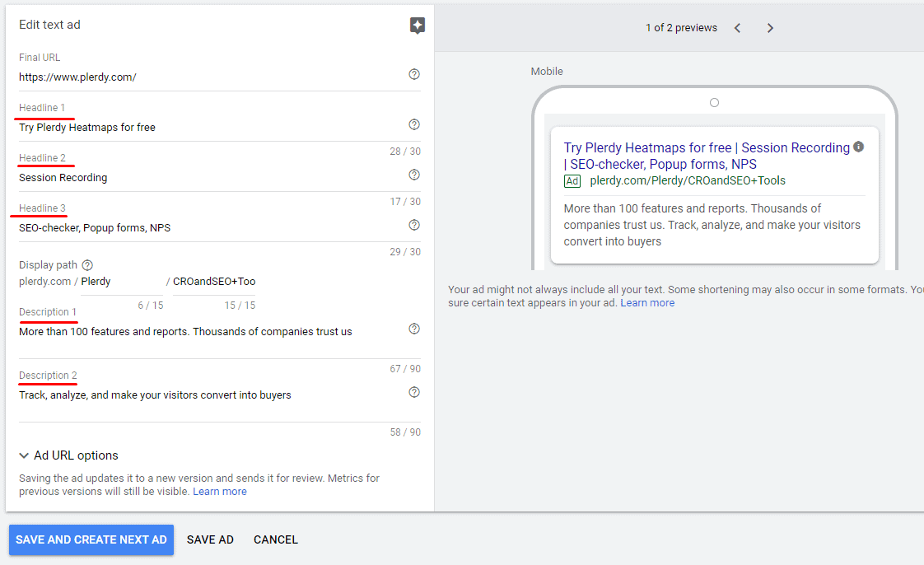Click ad headline in mobile preview
The height and width of the screenshot is (565, 924).
[x=707, y=156]
